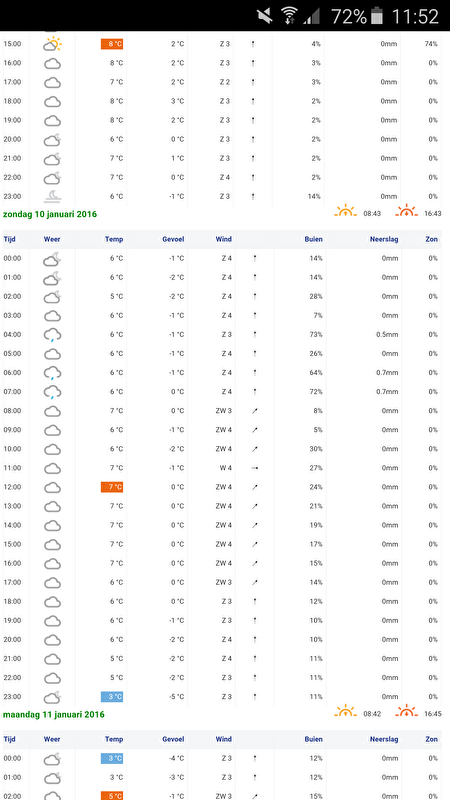
Task: Open the zondag 10 januari 2016 heading
Action: click(50, 214)
